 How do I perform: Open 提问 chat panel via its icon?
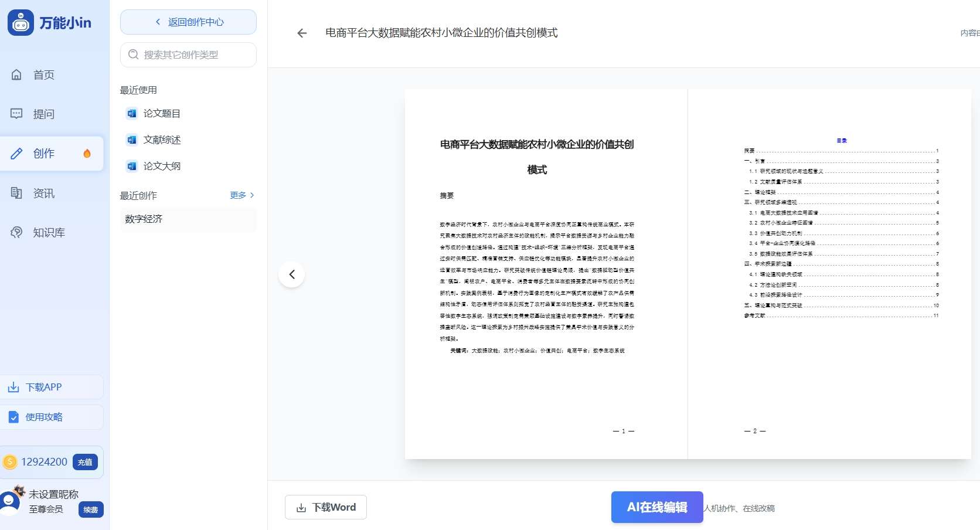(16, 114)
